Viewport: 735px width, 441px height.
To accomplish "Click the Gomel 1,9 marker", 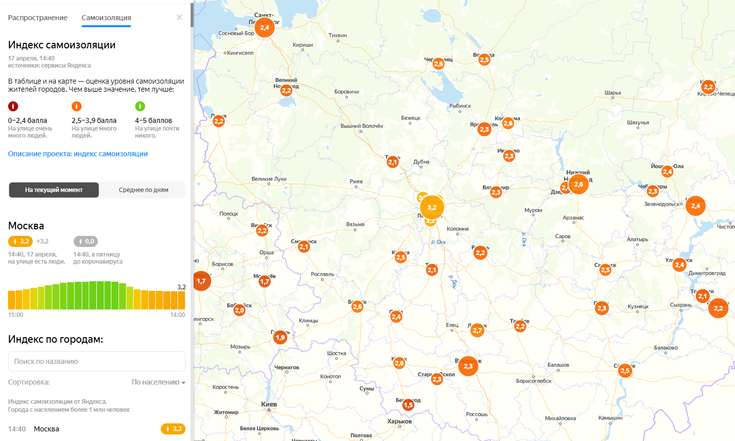I will point(280,337).
